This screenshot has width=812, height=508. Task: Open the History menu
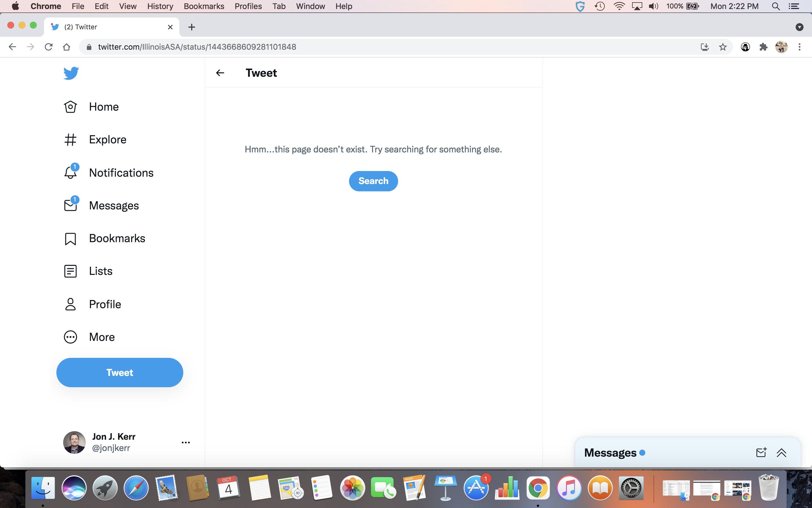pos(160,6)
